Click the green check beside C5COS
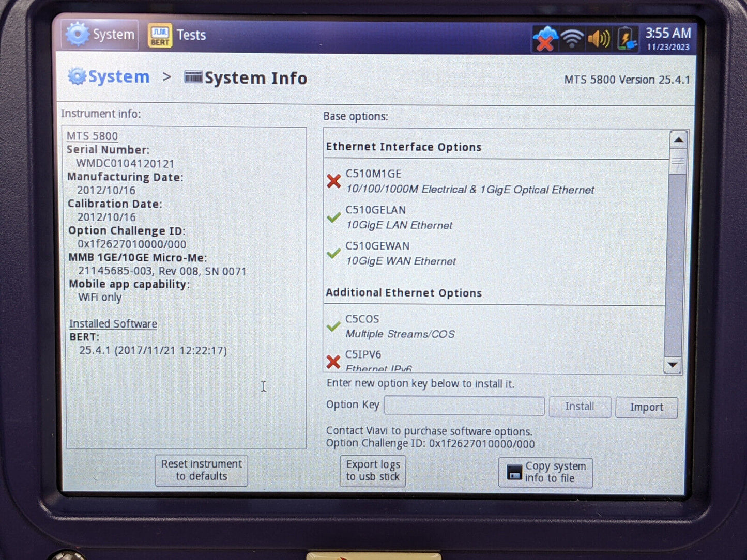The height and width of the screenshot is (560, 747). tap(333, 326)
